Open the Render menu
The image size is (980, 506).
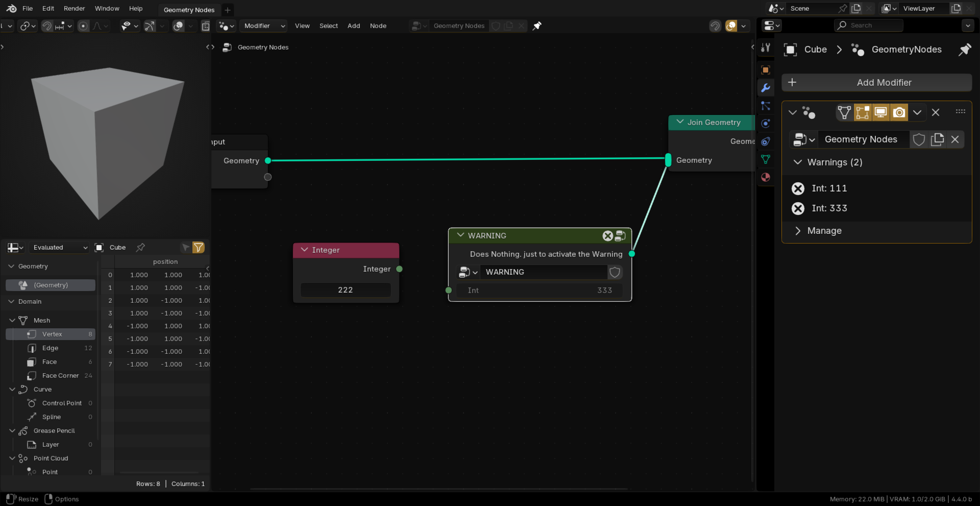[75, 8]
